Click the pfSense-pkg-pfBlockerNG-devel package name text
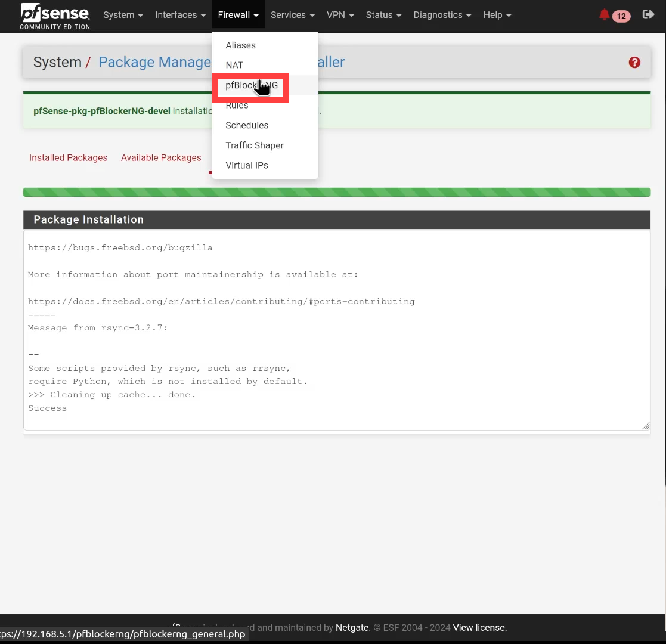The image size is (666, 644). coord(102,111)
